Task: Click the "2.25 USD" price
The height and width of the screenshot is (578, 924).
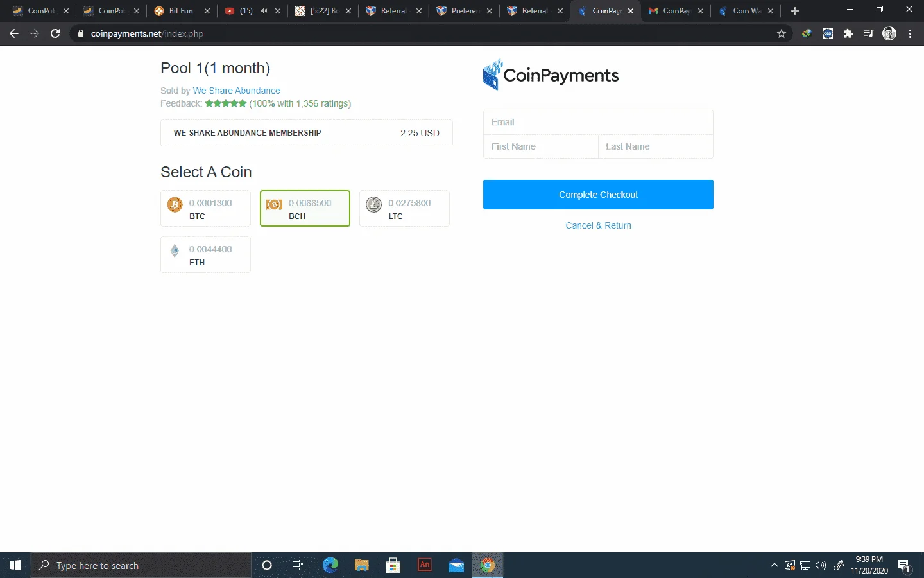Action: point(420,133)
